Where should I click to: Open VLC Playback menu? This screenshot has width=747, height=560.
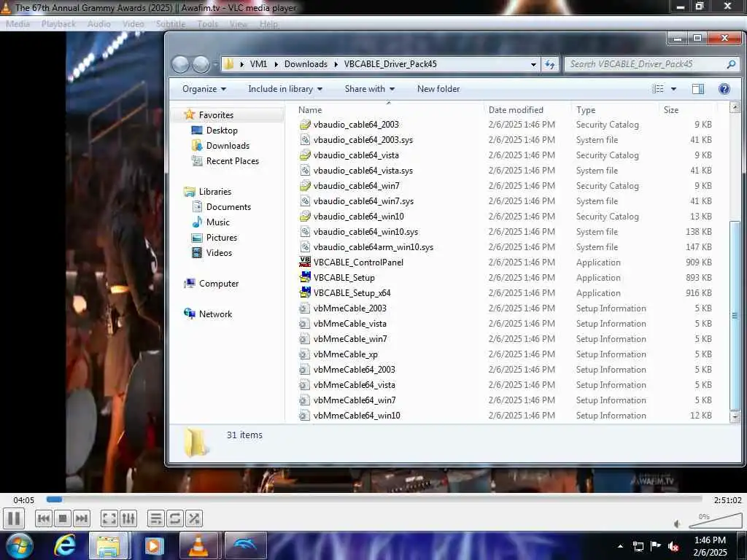(58, 24)
